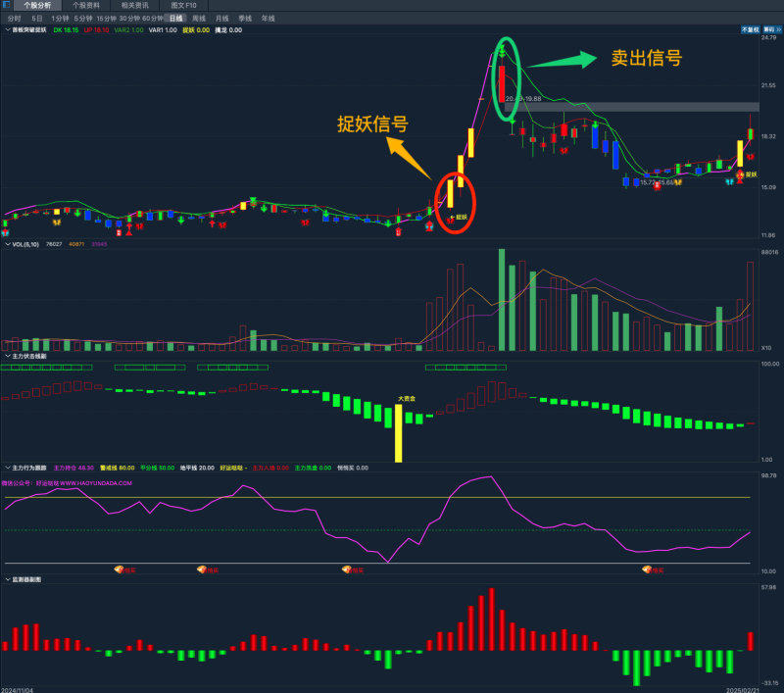Screen dimensions: 784x693
Task: Click the 主力洗盘 0.00 value
Action: (x=313, y=468)
